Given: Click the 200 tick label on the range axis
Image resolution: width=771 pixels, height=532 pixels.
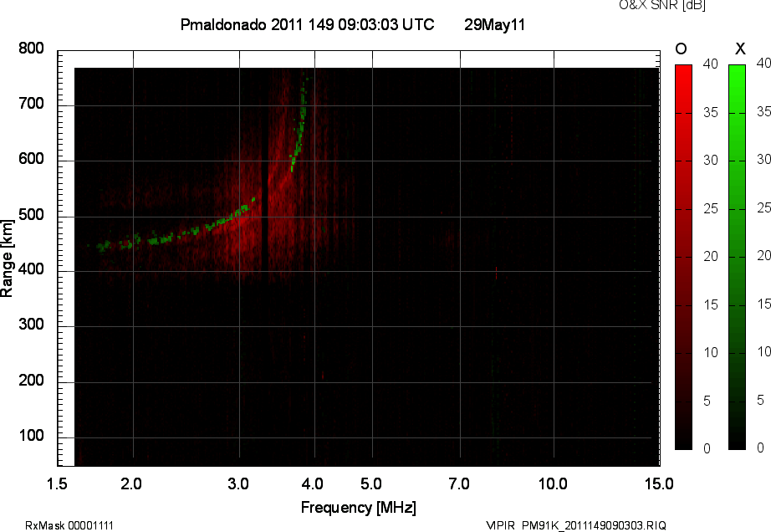Looking at the screenshot, I should [x=32, y=380].
